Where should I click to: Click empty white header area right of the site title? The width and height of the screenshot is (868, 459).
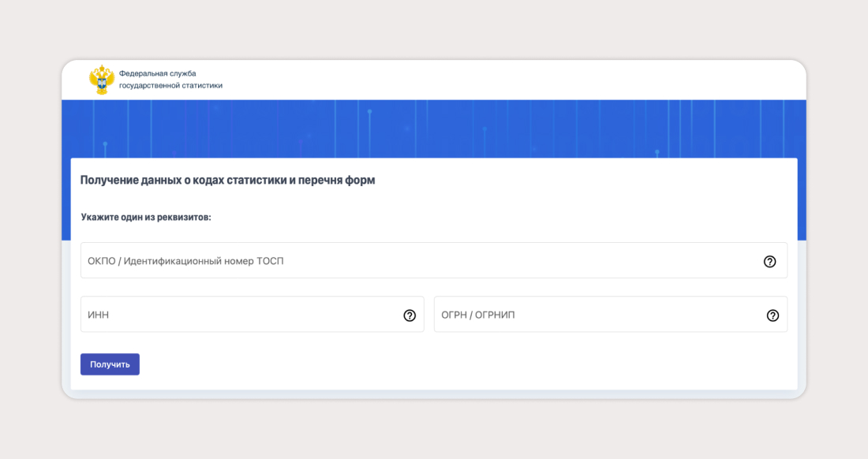pos(513,80)
